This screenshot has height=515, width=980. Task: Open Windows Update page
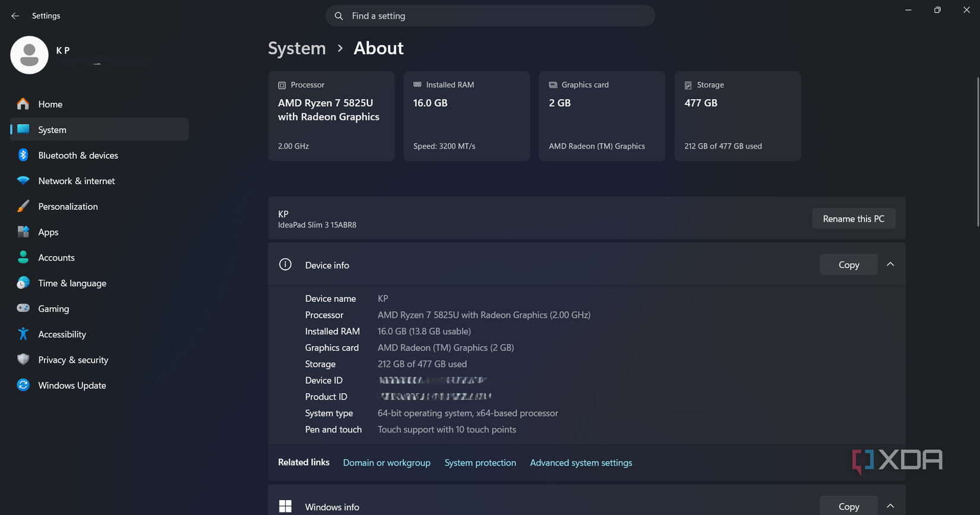[x=99, y=385]
